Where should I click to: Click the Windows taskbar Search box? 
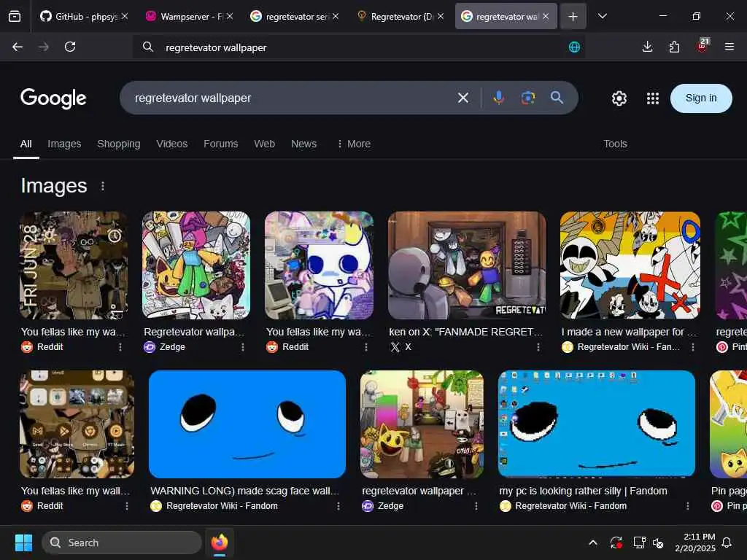pyautogui.click(x=122, y=542)
